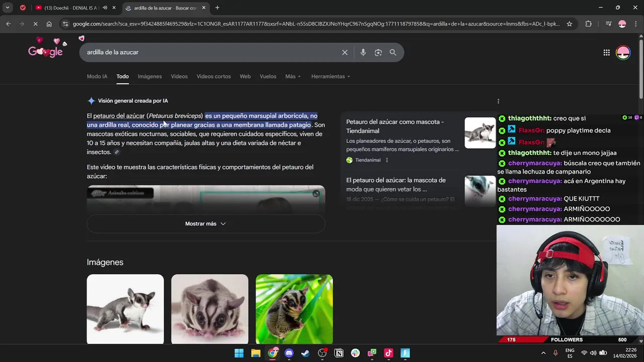Screen dimensions: 644x362
Task: Open three-dot menu next to Tiendanimal source
Action: (x=387, y=160)
